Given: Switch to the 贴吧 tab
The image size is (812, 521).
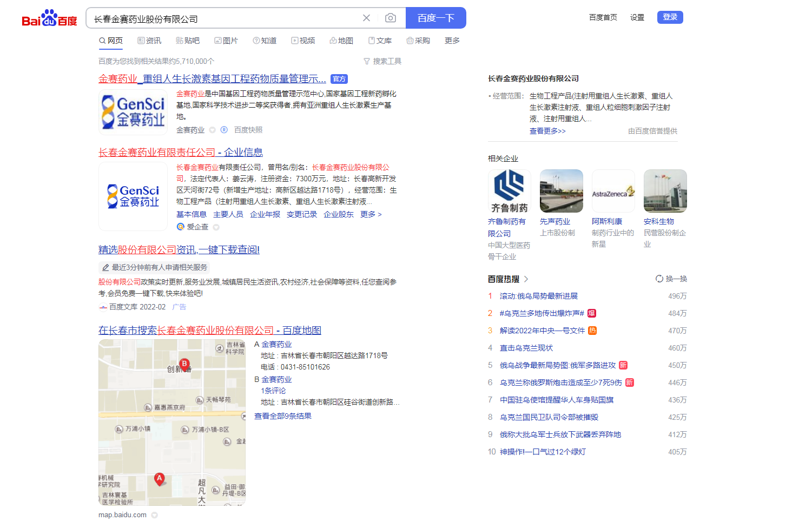Looking at the screenshot, I should coord(188,41).
